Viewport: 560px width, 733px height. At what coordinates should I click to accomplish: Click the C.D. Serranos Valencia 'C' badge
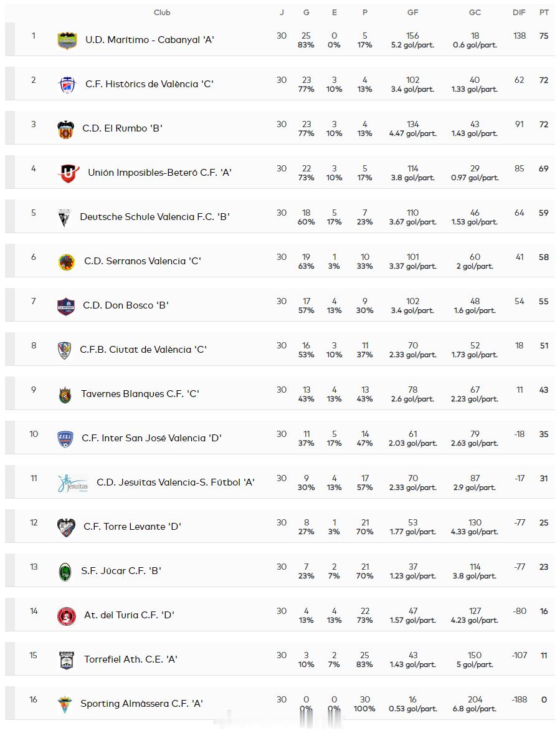tap(66, 262)
